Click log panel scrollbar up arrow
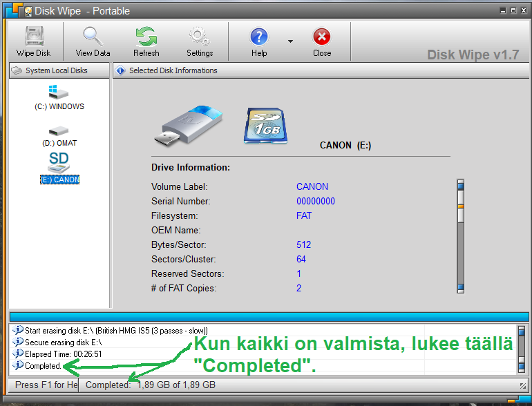This screenshot has height=406, width=532. point(522,330)
